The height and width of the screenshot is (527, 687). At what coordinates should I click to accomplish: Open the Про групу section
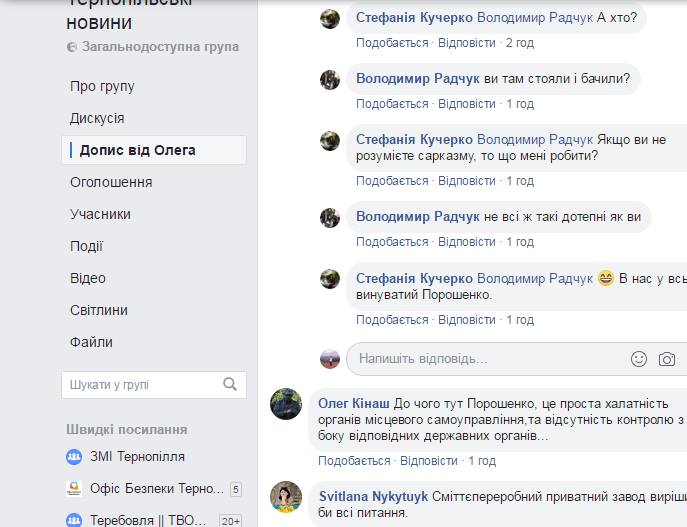102,86
